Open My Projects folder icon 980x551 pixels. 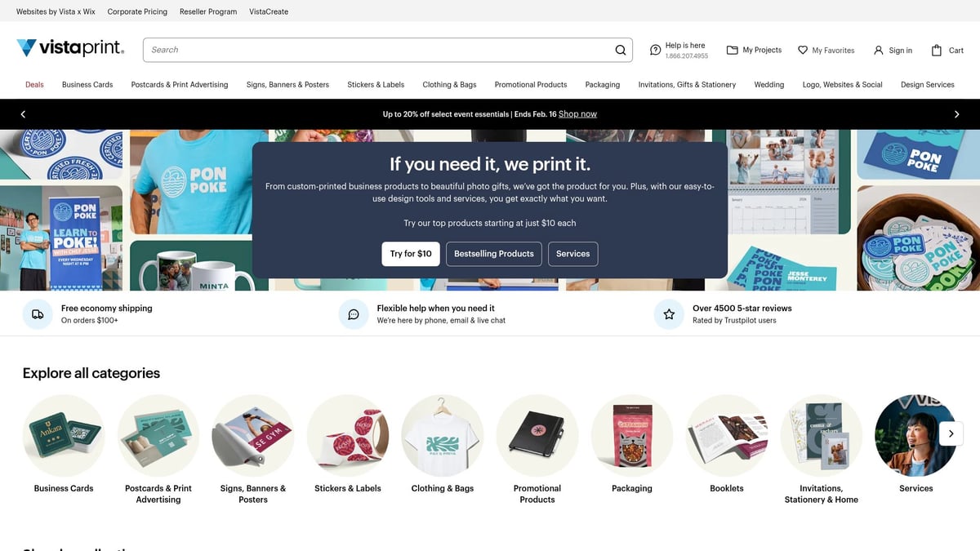click(732, 50)
